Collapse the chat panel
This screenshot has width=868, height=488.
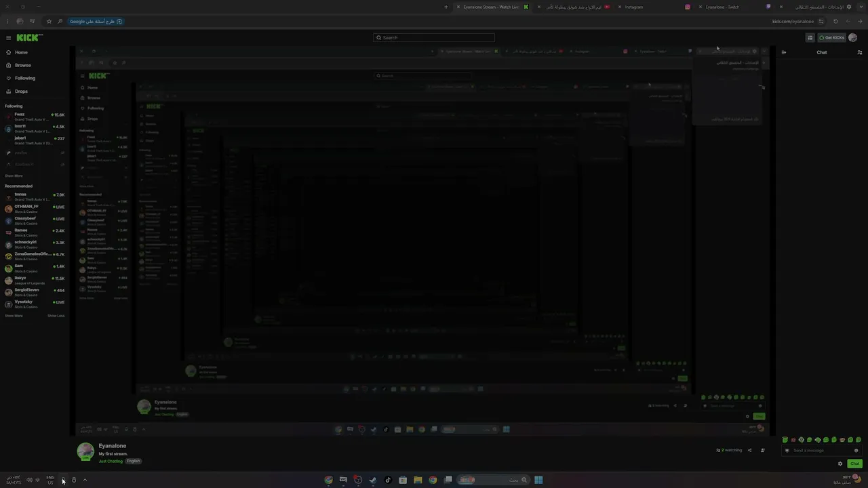[784, 52]
